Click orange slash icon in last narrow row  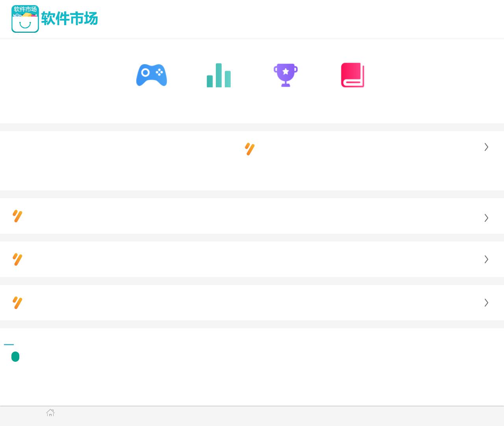[x=17, y=303]
